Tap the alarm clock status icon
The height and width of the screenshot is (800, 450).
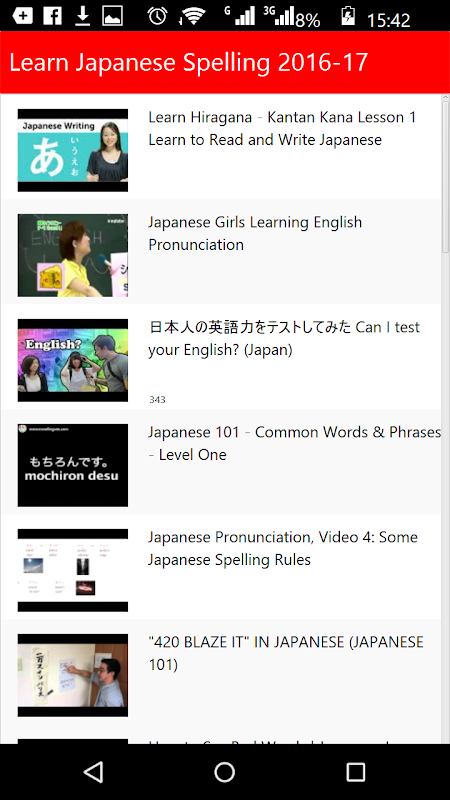(158, 16)
